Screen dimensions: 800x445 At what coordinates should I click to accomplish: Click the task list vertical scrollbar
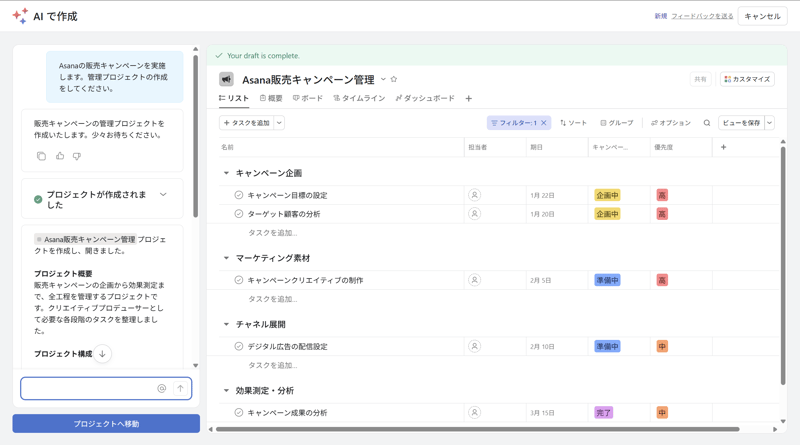point(783,265)
